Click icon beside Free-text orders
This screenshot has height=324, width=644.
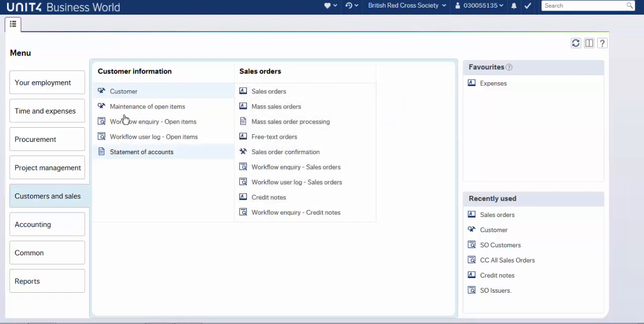pyautogui.click(x=243, y=136)
